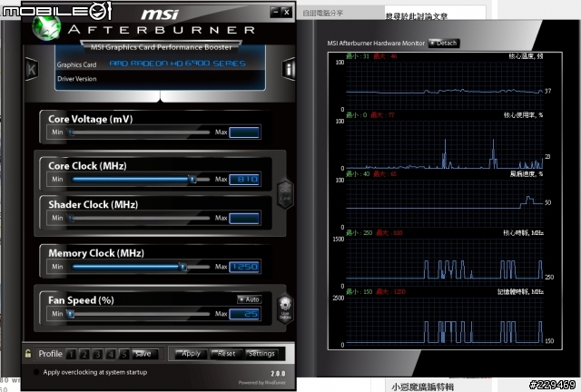Click the Memory Clock 1250 value field
The width and height of the screenshot is (581, 392).
click(x=244, y=267)
